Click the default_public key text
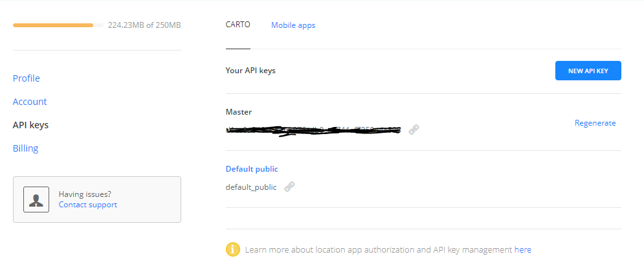This screenshot has width=644, height=274. click(251, 187)
